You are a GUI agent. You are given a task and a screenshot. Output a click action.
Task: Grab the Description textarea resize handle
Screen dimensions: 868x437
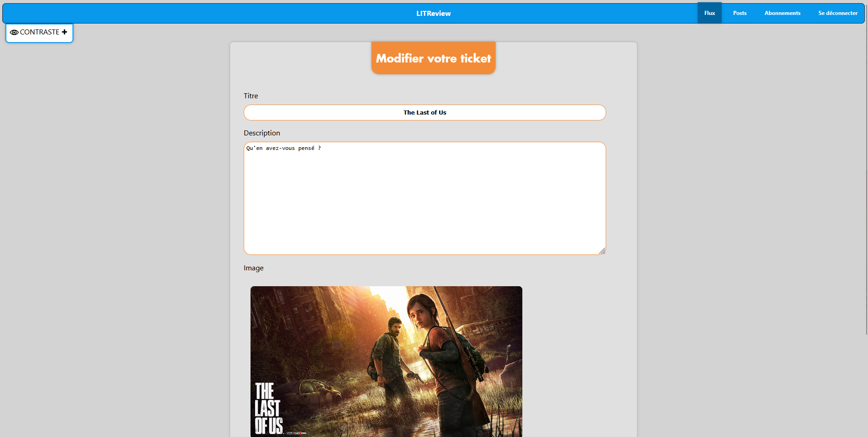pyautogui.click(x=602, y=251)
